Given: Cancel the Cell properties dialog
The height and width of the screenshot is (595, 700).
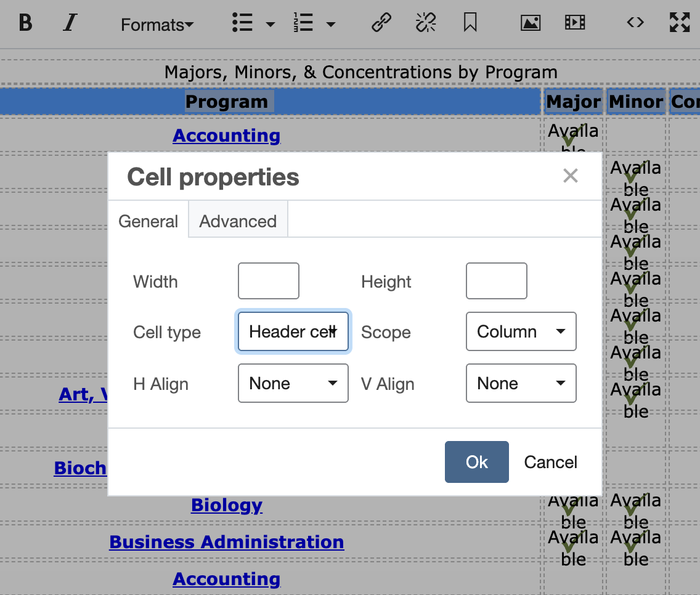Looking at the screenshot, I should click(550, 462).
